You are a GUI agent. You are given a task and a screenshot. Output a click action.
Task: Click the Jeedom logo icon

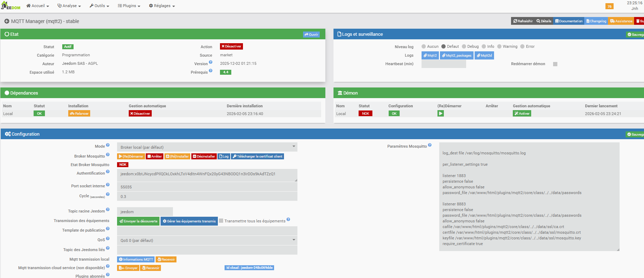pos(11,6)
